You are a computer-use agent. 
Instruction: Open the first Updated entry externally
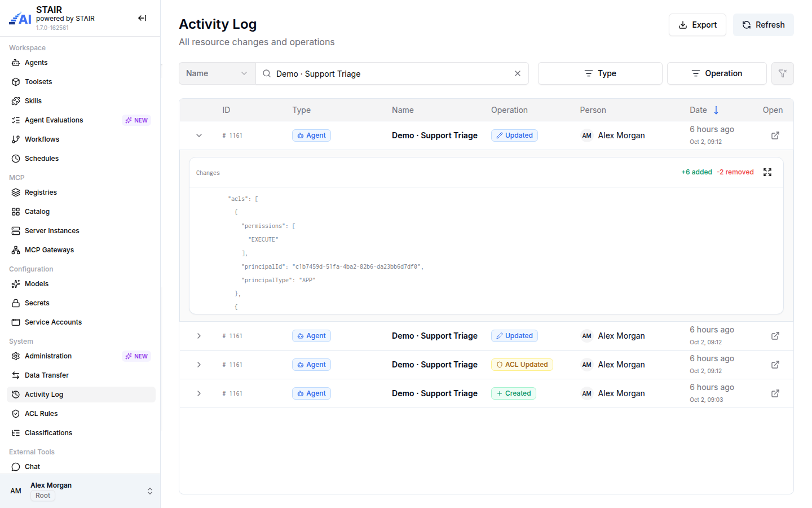[775, 135]
